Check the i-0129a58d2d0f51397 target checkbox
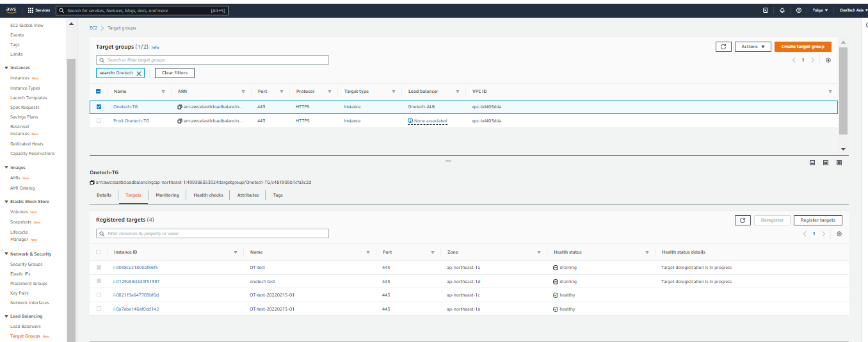The image size is (868, 342). [99, 281]
